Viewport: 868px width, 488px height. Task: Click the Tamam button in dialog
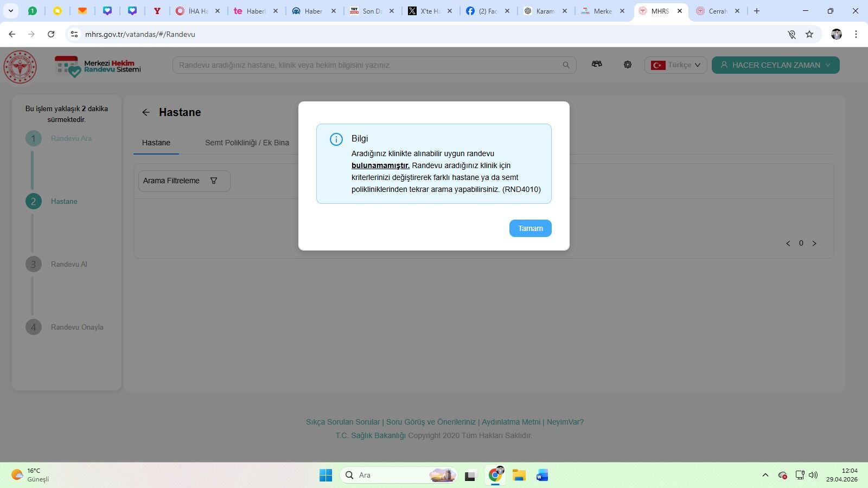point(530,228)
